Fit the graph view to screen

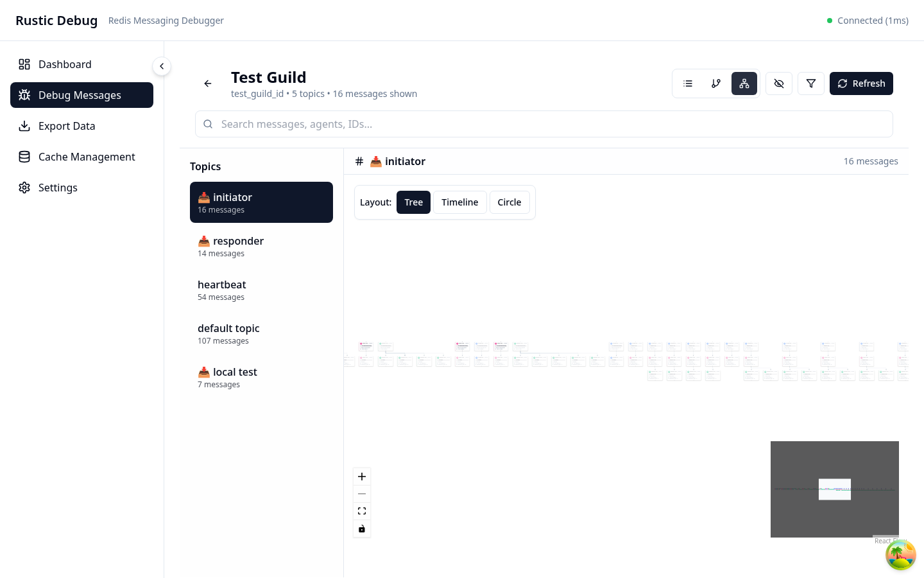(x=362, y=511)
